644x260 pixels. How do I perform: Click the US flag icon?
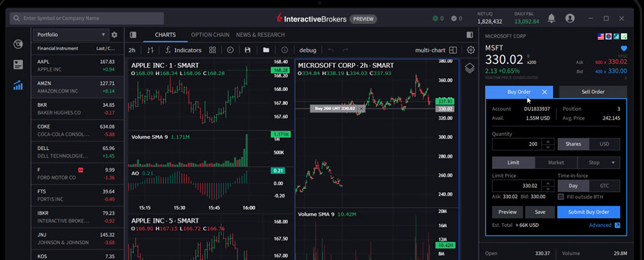[x=601, y=36]
